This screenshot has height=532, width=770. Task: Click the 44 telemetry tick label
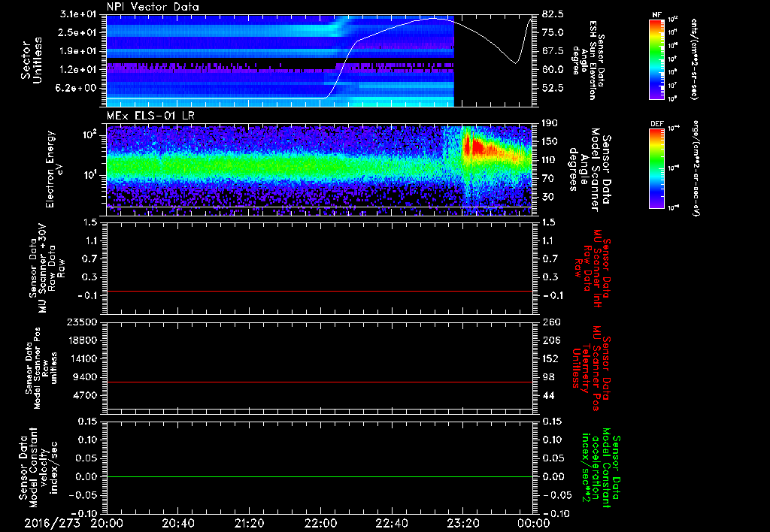[548, 395]
